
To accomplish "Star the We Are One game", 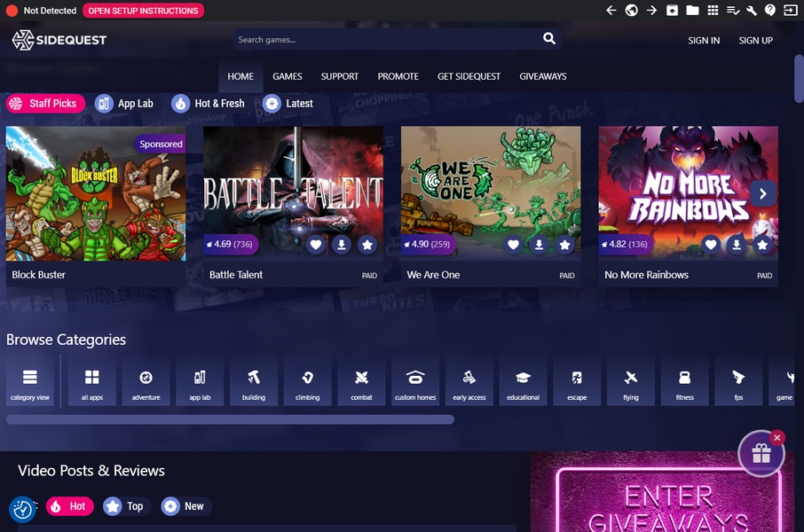I will (564, 245).
